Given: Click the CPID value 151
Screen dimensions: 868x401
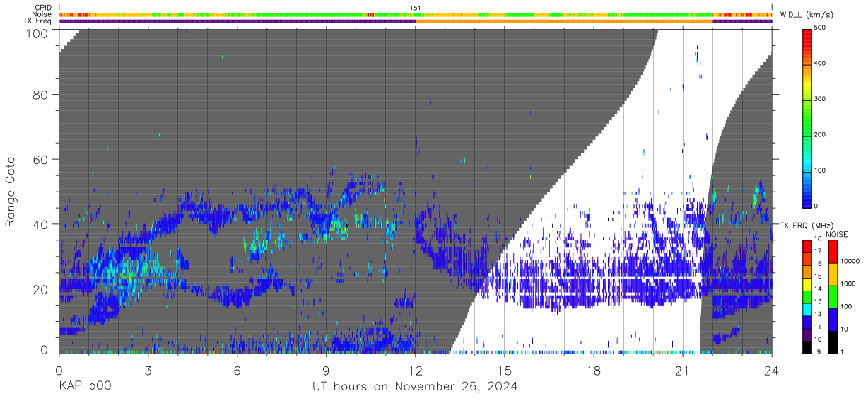Looking at the screenshot, I should [x=416, y=8].
